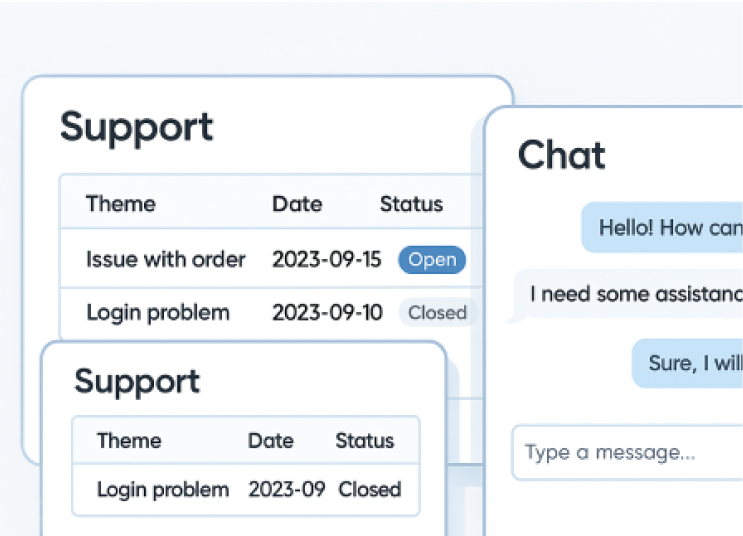Click the grey Closed badge for 2023-09-10
This screenshot has height=536, width=743.
(x=437, y=313)
